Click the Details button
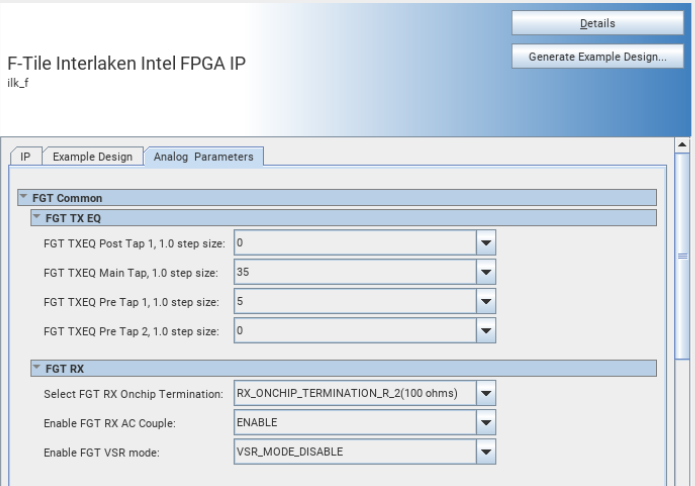Viewport: 695px width, 486px height. click(x=597, y=23)
